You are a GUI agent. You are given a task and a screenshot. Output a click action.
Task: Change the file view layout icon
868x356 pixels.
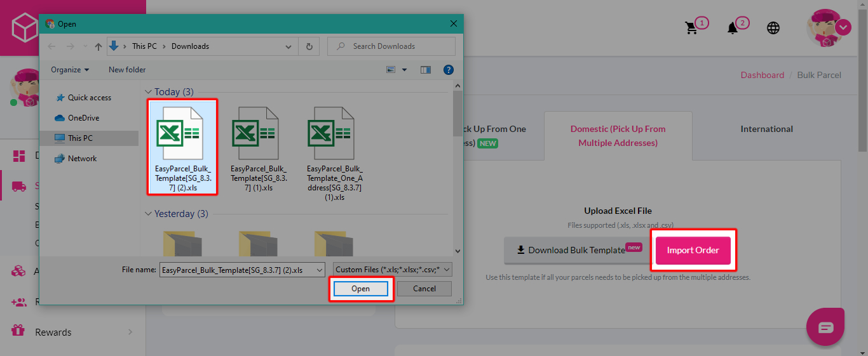tap(391, 70)
